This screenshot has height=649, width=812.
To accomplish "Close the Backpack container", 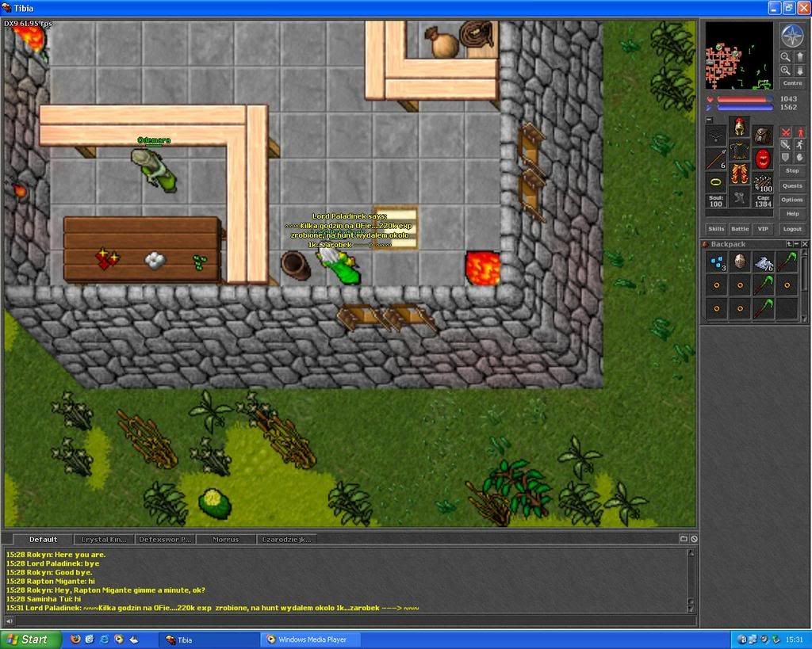I will click(x=804, y=244).
